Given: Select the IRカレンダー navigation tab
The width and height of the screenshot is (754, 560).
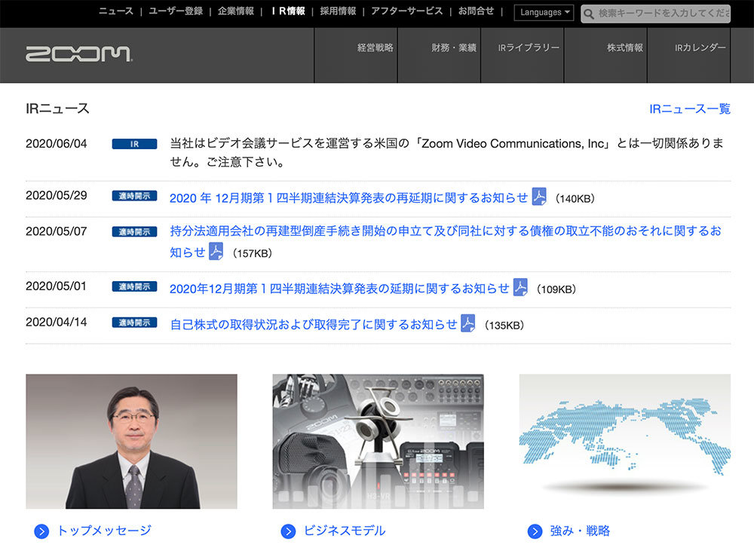Looking at the screenshot, I should tap(688, 55).
